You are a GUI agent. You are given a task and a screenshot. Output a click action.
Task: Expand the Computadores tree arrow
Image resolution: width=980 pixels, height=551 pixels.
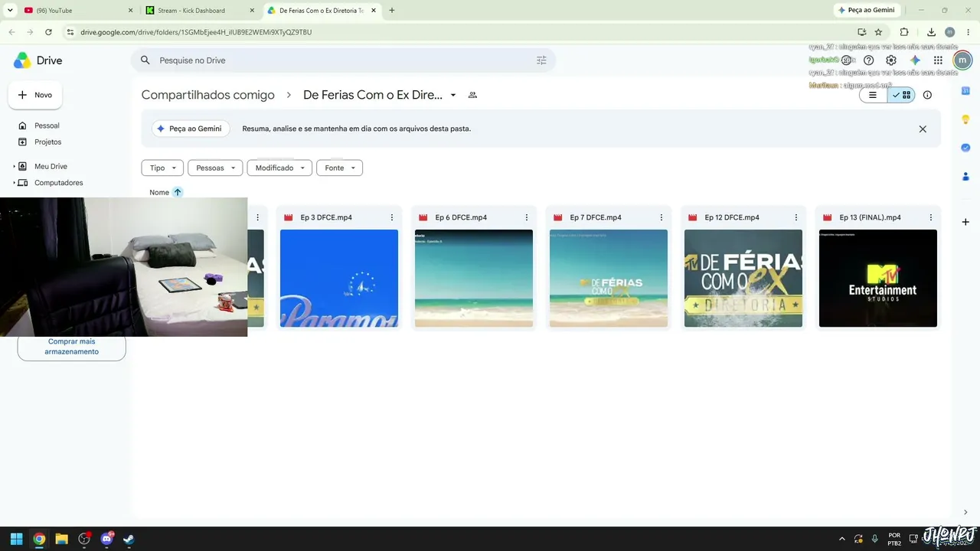[x=14, y=183]
